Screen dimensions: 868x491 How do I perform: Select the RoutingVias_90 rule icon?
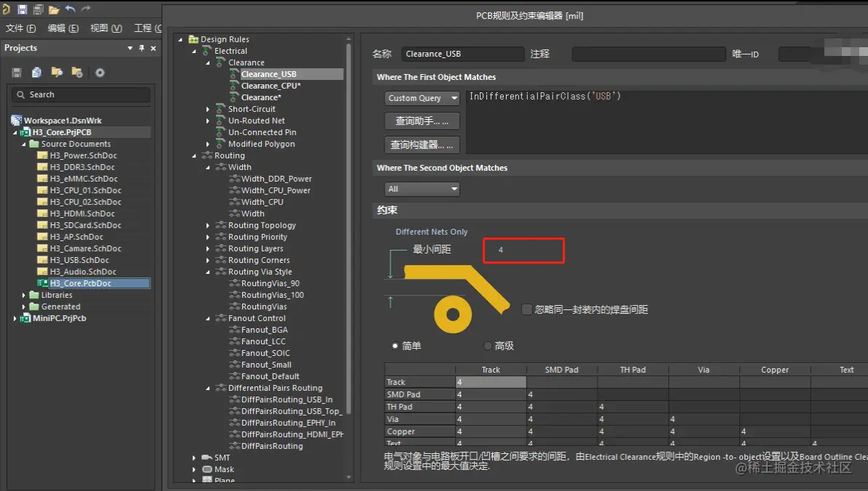coord(235,284)
